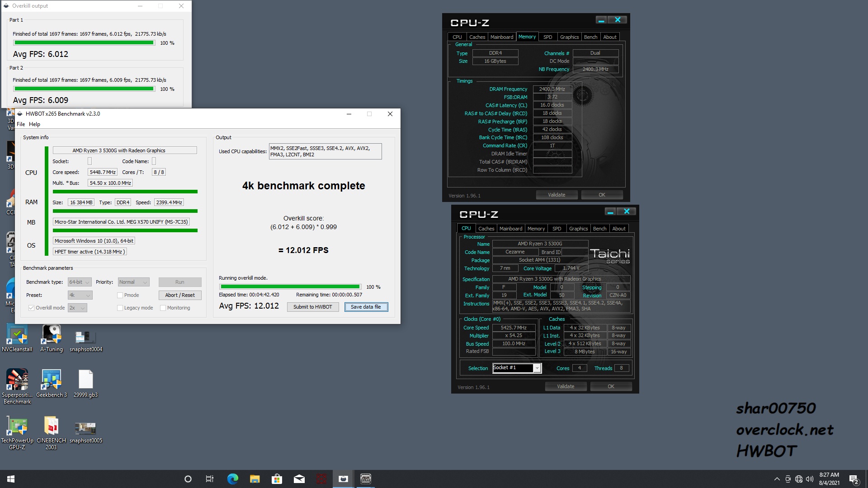Click the red chip icon in taskbar
The width and height of the screenshot is (868, 488).
pyautogui.click(x=321, y=479)
